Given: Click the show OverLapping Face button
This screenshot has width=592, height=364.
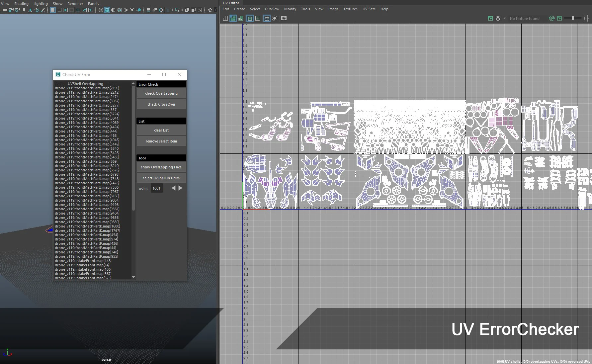Looking at the screenshot, I should point(161,167).
